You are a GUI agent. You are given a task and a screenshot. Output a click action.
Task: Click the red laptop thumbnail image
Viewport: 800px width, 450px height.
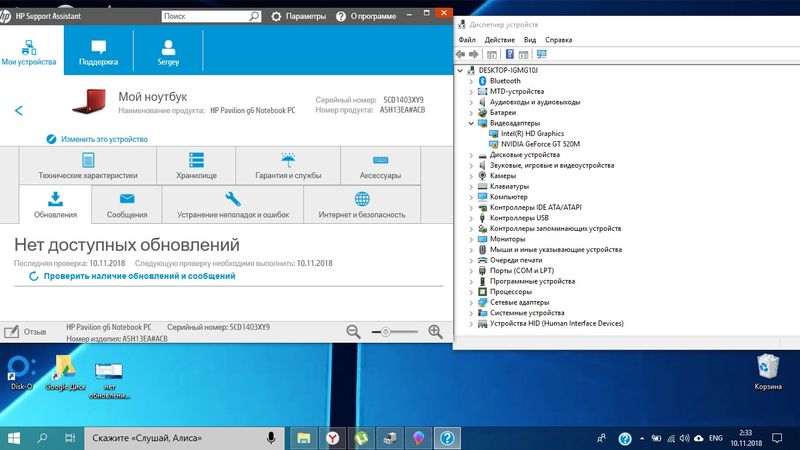click(x=89, y=101)
